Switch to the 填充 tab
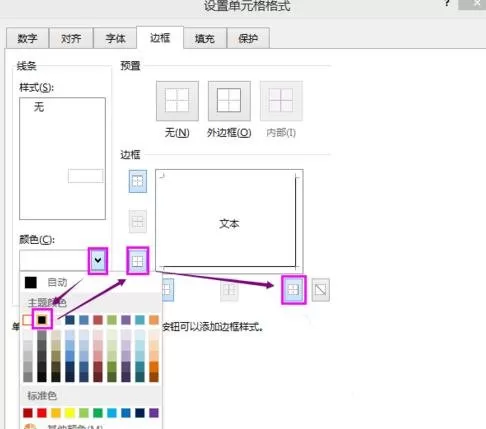The image size is (486, 429). click(205, 38)
